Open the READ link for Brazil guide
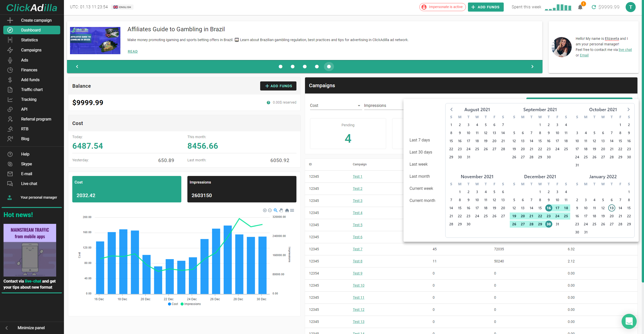This screenshot has height=334, width=644. tap(133, 51)
